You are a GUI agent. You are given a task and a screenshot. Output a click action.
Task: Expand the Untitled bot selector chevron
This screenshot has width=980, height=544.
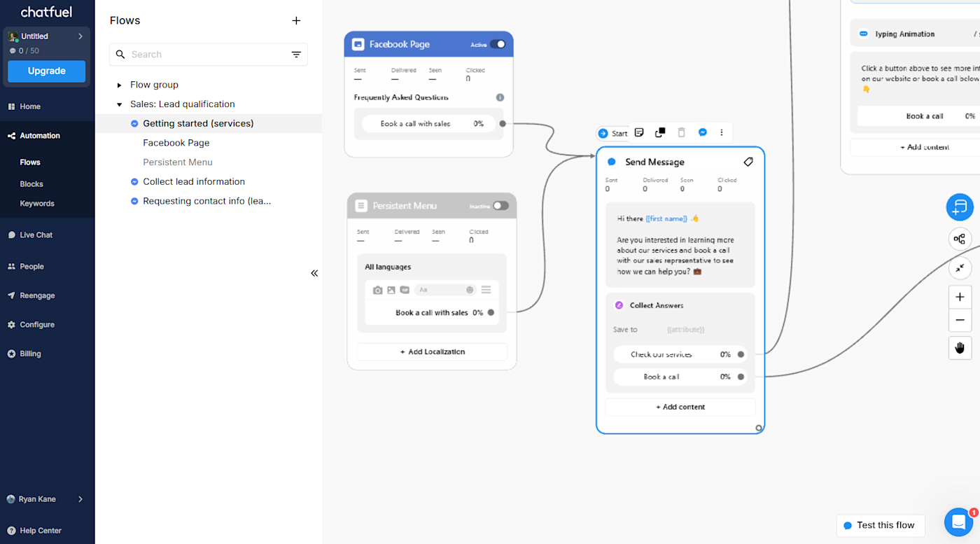tap(80, 36)
